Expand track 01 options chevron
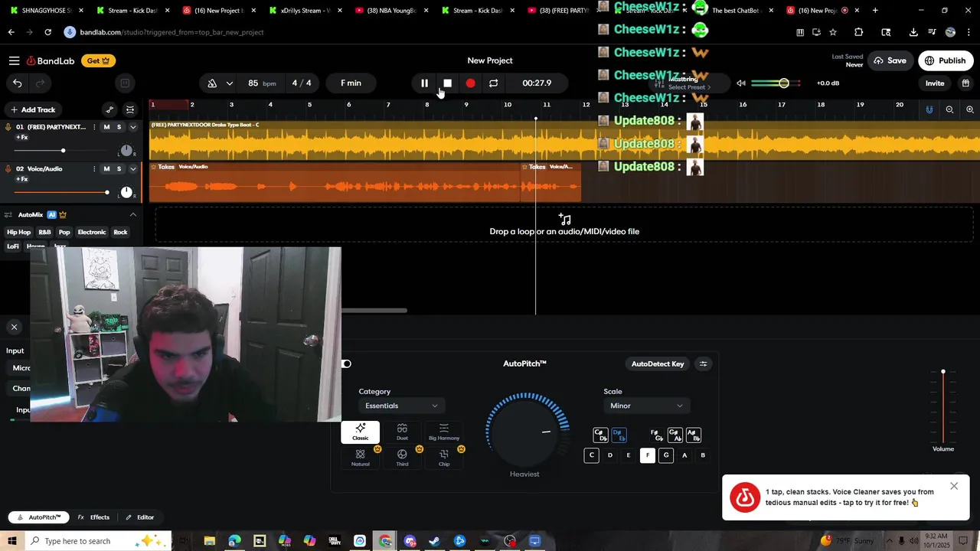This screenshot has width=980, height=551. [x=132, y=127]
